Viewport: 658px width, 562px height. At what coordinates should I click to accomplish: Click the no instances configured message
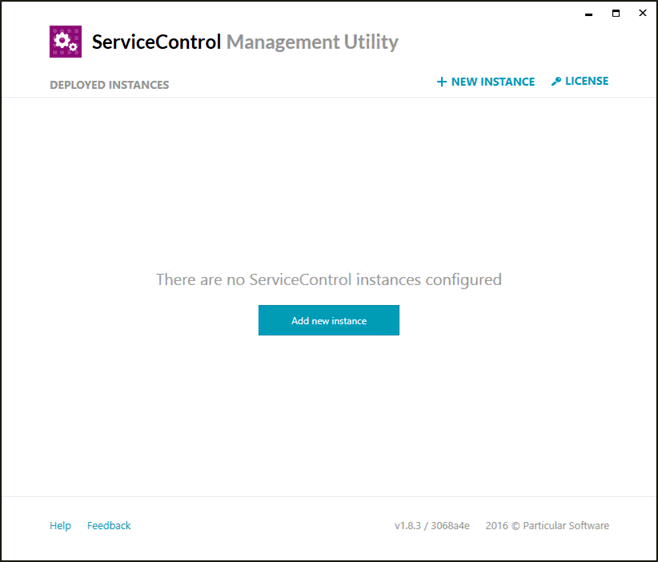tap(329, 280)
